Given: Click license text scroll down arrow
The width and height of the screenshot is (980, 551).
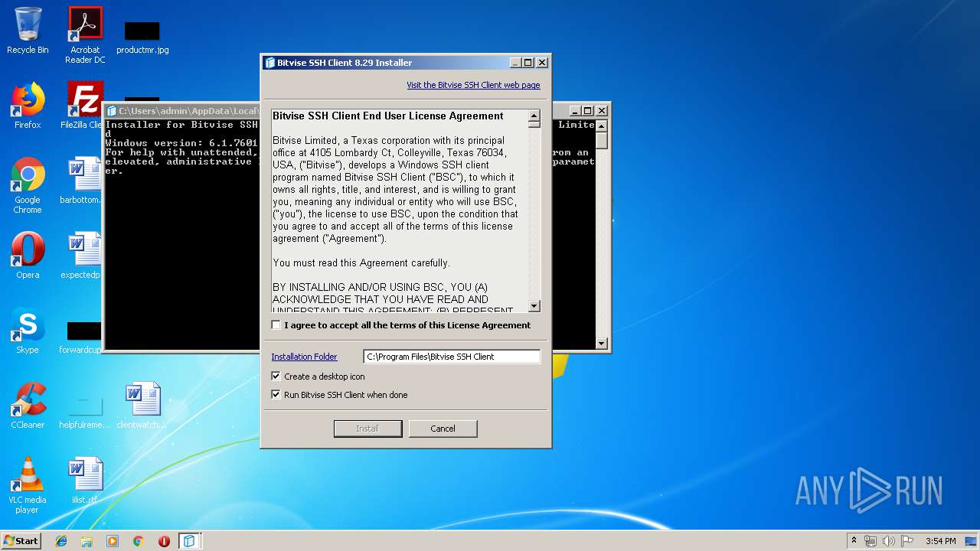Looking at the screenshot, I should [534, 306].
